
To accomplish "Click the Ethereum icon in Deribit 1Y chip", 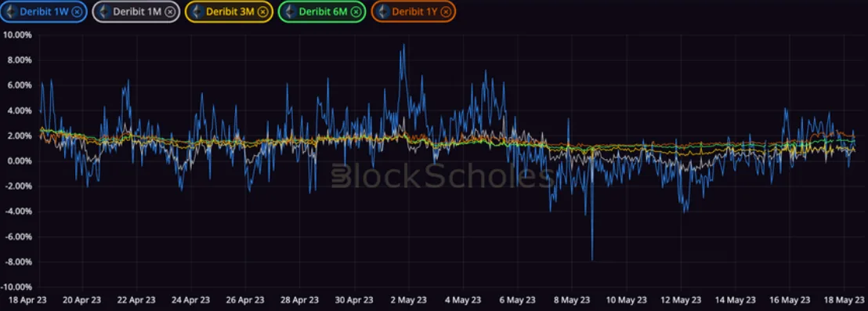I will 382,11.
